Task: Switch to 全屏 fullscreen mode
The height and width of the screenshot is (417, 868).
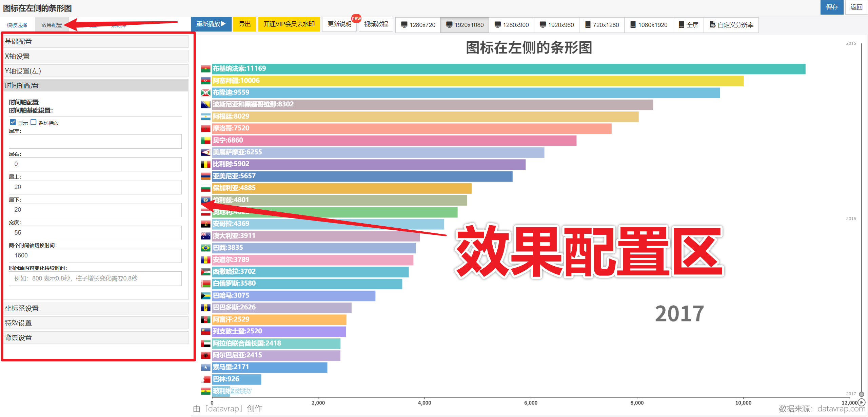Action: 688,25
